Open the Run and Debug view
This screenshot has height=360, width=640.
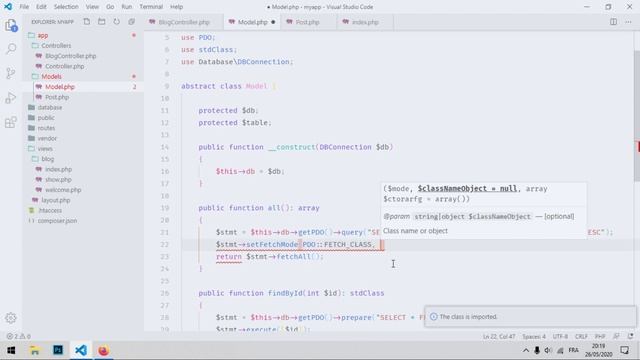[x=11, y=98]
